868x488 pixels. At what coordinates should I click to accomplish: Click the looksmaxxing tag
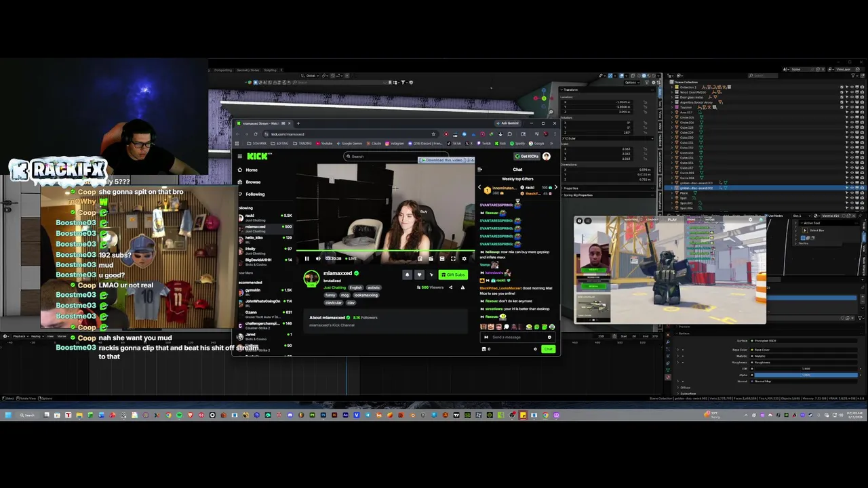[x=366, y=295]
